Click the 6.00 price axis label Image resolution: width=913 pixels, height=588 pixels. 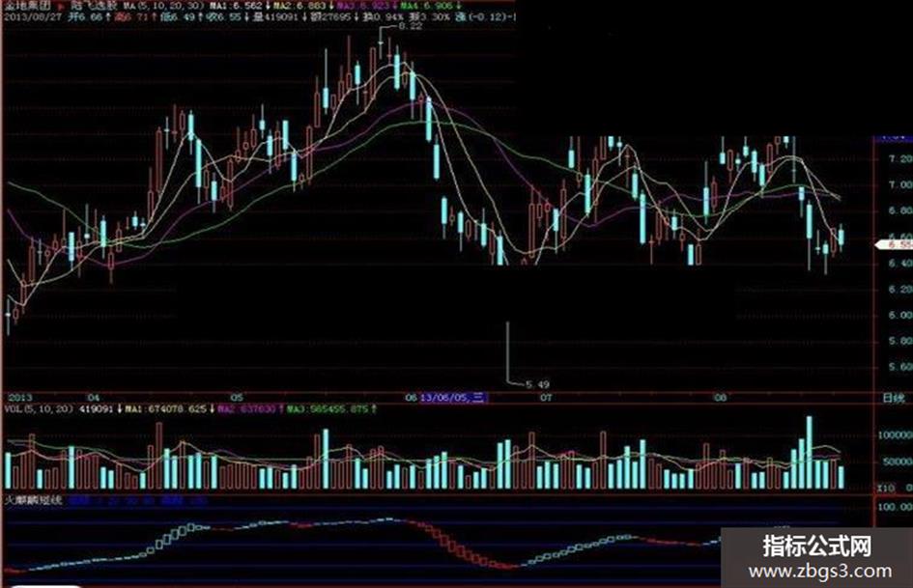click(900, 315)
